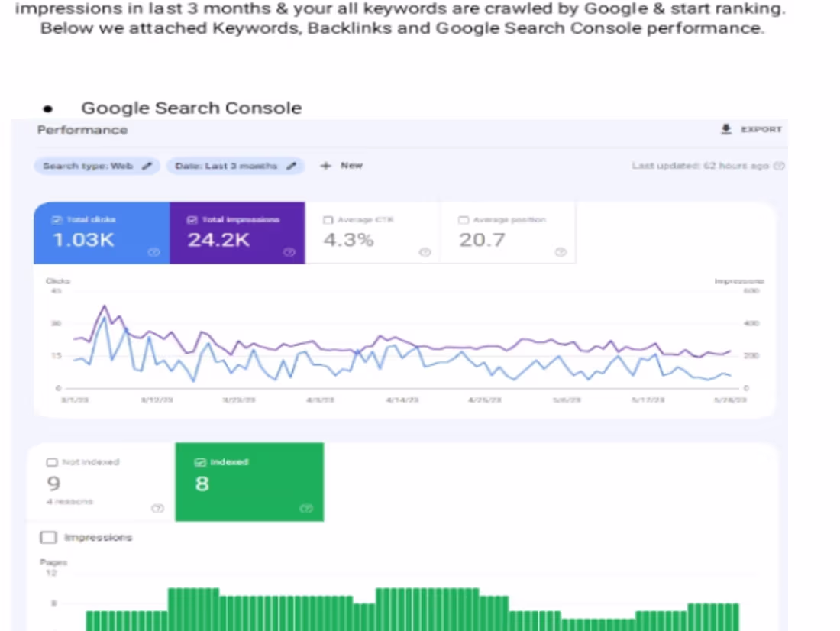Open help icon on Total clicks card
Viewport: 840px width, 631px height.
click(x=153, y=252)
